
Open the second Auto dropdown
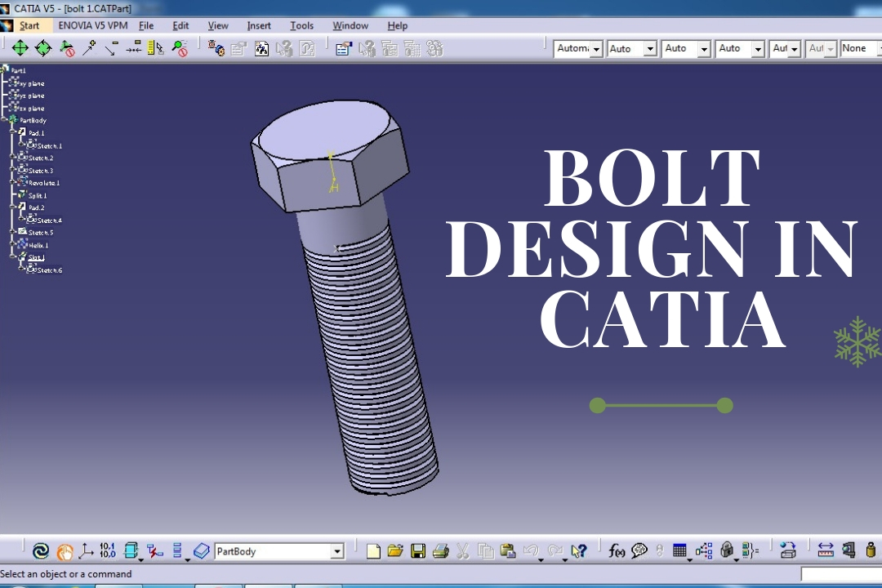tap(632, 49)
